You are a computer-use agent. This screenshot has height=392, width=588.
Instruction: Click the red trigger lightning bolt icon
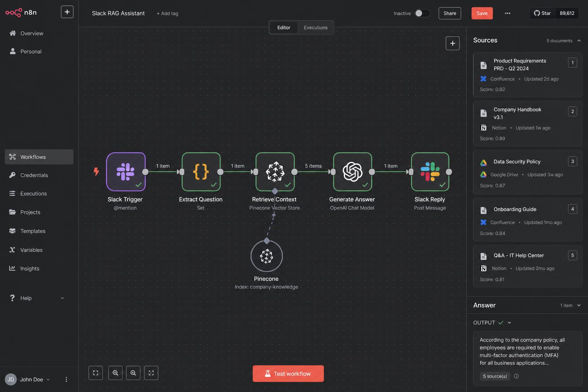96,171
